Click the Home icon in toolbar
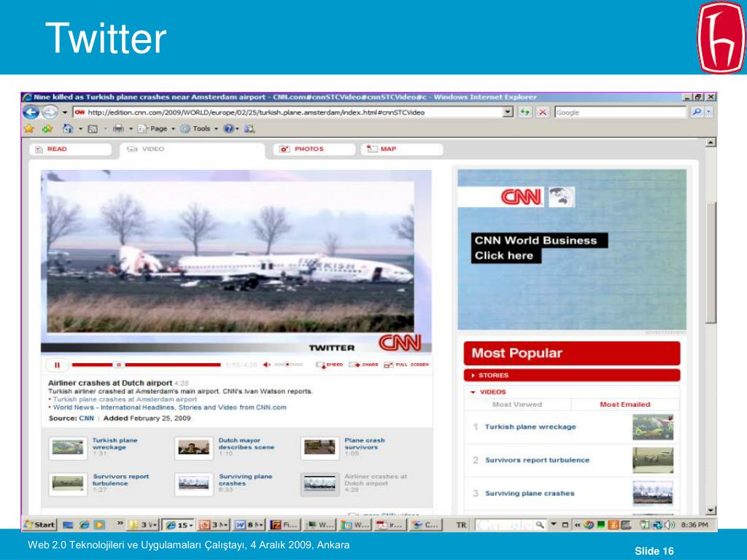This screenshot has height=560, width=747. pos(68,128)
